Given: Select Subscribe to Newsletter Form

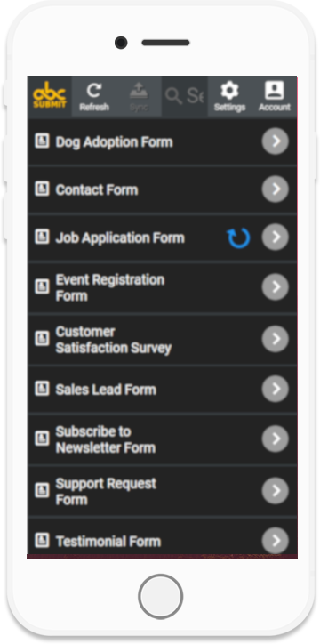Looking at the screenshot, I should 163,439.
